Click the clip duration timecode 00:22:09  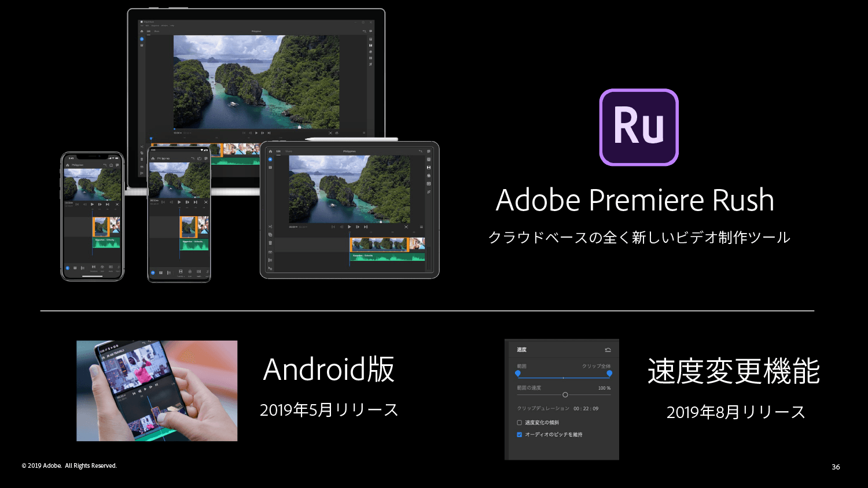coord(586,409)
